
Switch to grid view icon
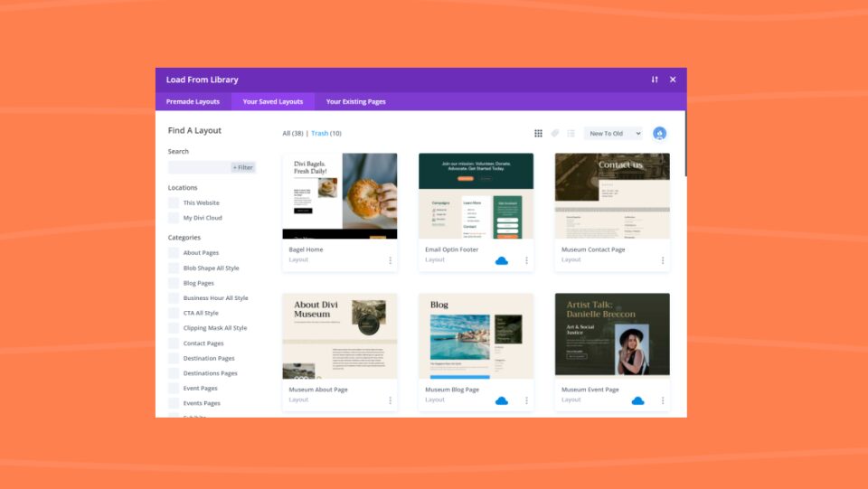click(538, 133)
